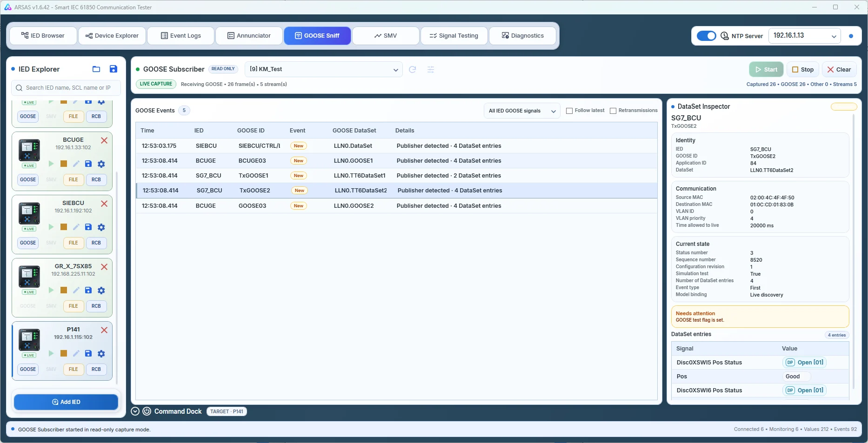Remove the SIEBCU device with red X
Viewport: 868px width, 443px height.
(104, 204)
